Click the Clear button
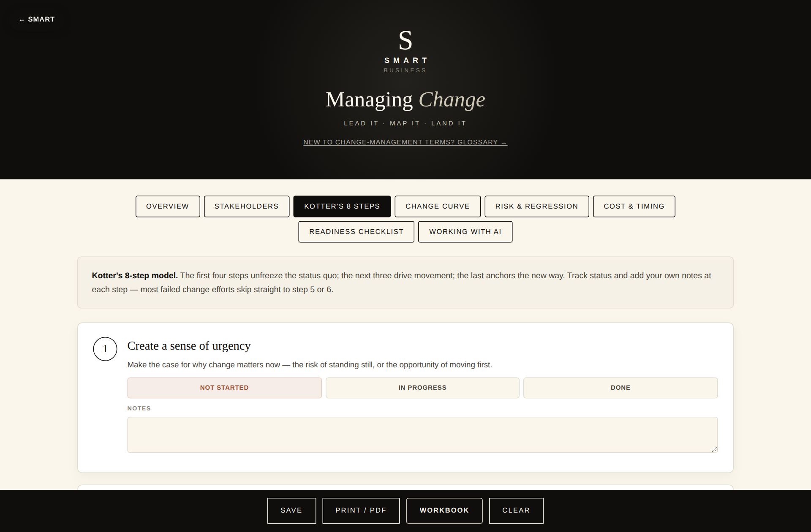 516,510
